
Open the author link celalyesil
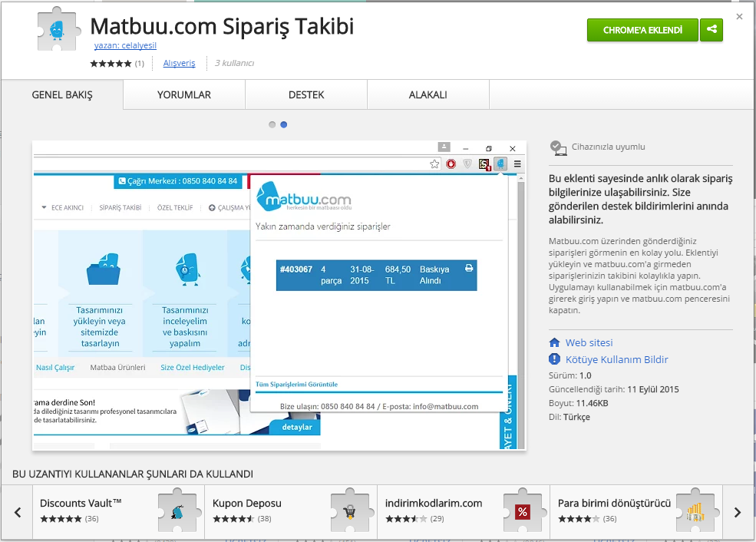(125, 45)
